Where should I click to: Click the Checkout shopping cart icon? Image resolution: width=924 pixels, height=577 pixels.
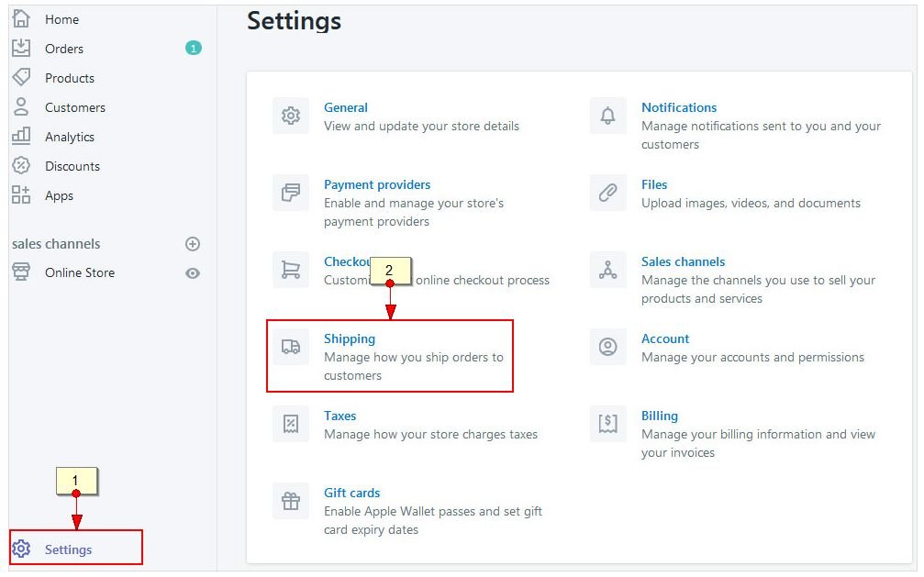[291, 271]
